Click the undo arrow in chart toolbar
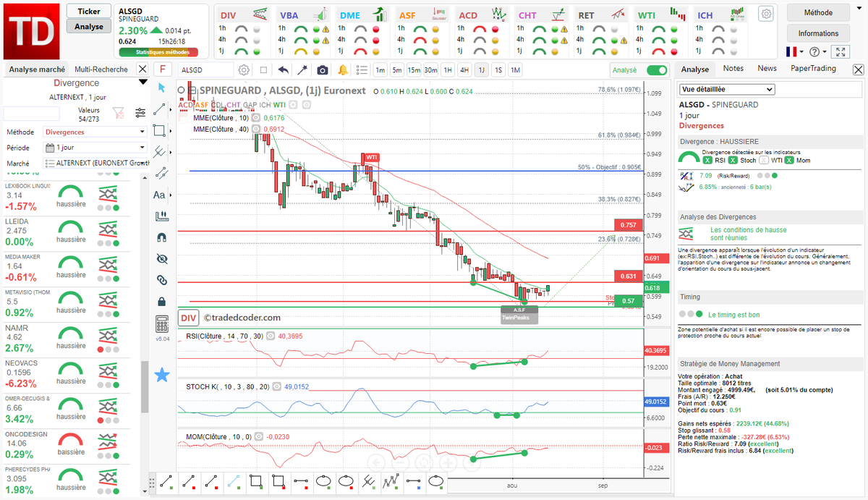Viewport: 868px width, 500px height. 283,70
